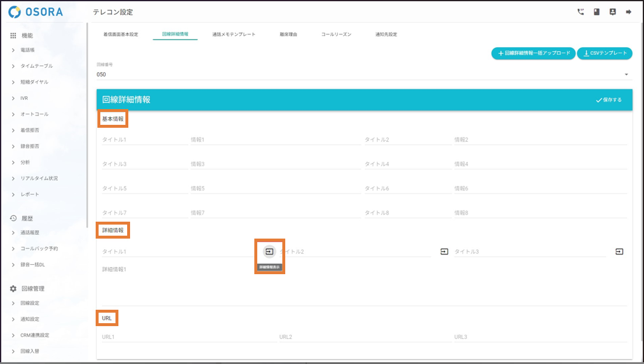The height and width of the screenshot is (364, 644).
Task: Open the book manual icon in header
Action: (597, 12)
